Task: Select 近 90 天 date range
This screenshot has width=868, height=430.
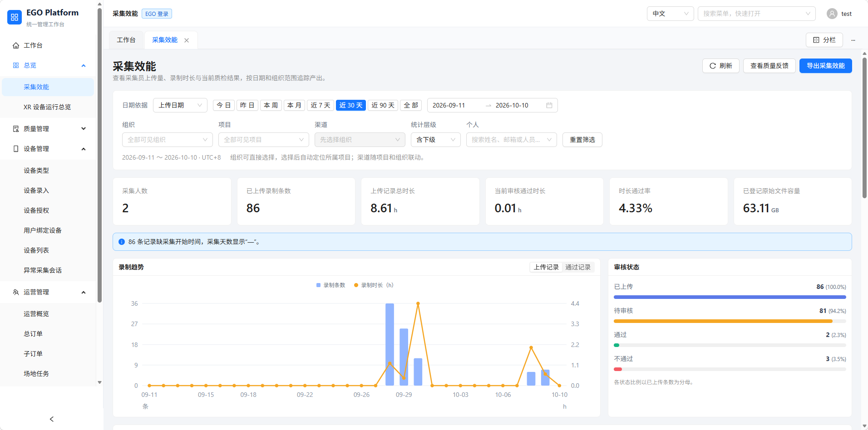Action: point(383,105)
